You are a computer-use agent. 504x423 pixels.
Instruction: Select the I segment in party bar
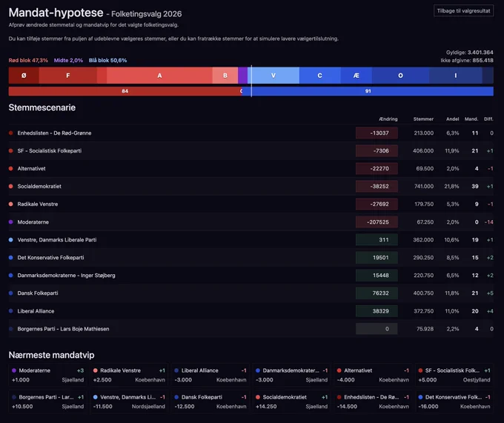click(x=456, y=76)
